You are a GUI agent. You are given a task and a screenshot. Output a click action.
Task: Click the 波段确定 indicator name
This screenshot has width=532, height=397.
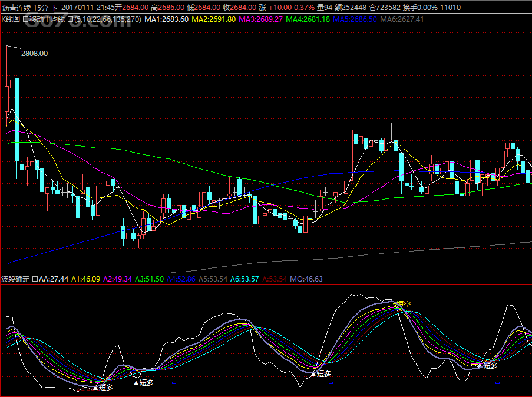[15, 279]
